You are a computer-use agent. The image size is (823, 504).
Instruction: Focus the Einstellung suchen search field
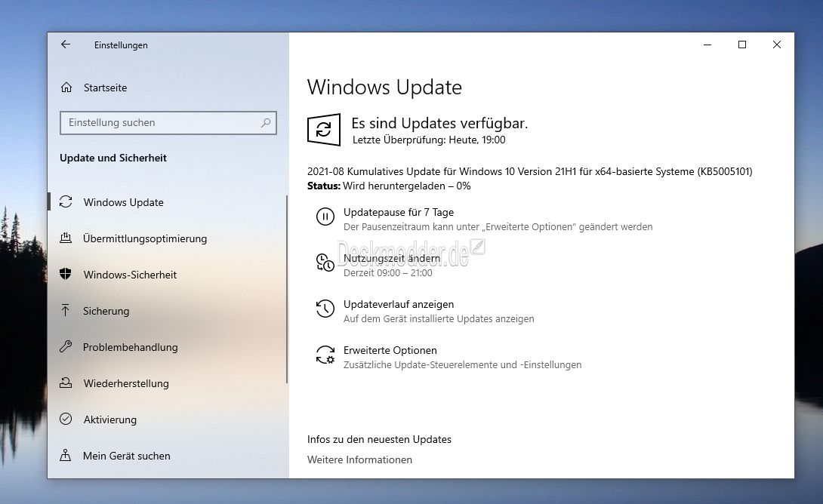168,123
